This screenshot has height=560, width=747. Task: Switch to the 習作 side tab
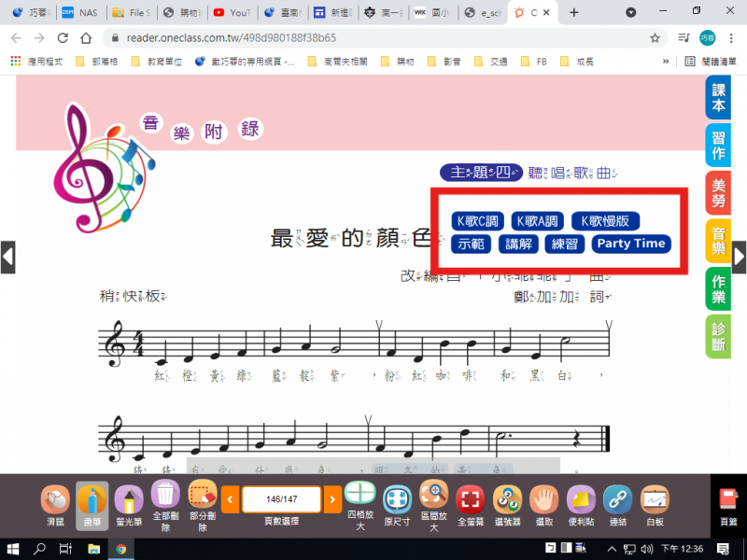pos(718,146)
